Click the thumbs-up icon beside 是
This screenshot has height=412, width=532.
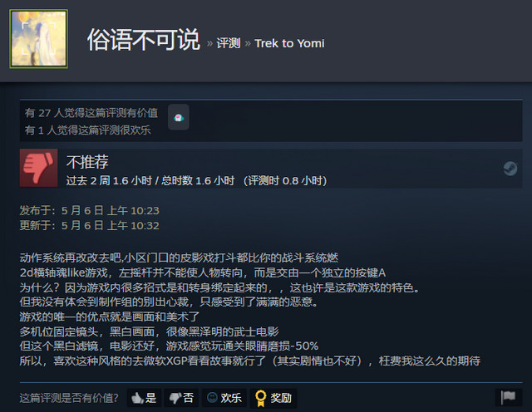point(137,398)
